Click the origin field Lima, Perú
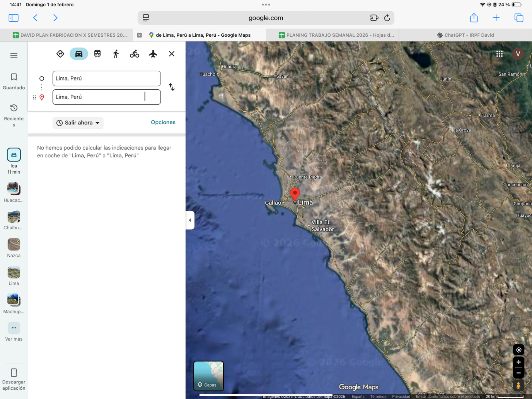 [x=107, y=78]
